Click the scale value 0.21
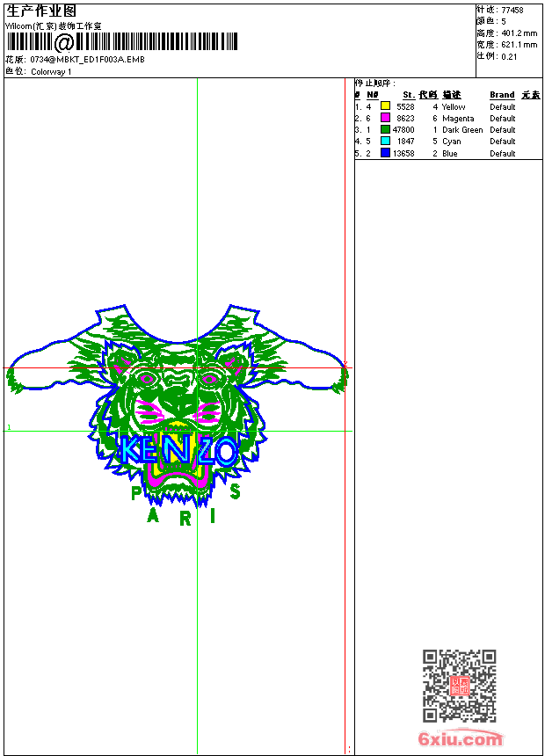The width and height of the screenshot is (545, 756). tap(509, 57)
